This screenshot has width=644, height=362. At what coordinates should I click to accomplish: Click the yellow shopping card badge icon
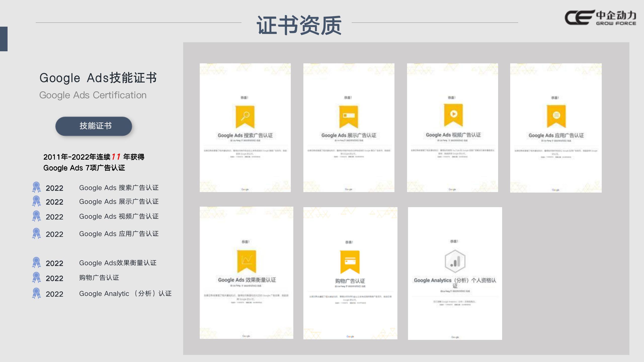click(350, 262)
